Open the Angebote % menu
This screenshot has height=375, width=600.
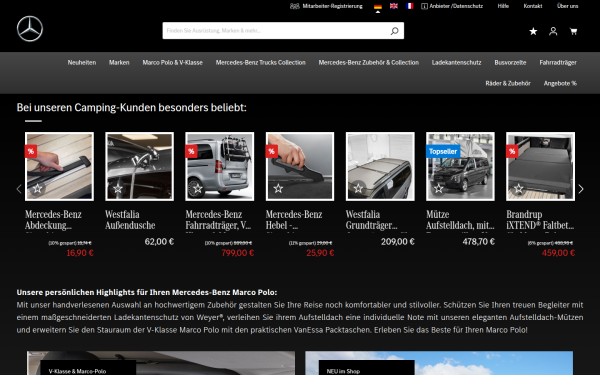[x=560, y=83]
